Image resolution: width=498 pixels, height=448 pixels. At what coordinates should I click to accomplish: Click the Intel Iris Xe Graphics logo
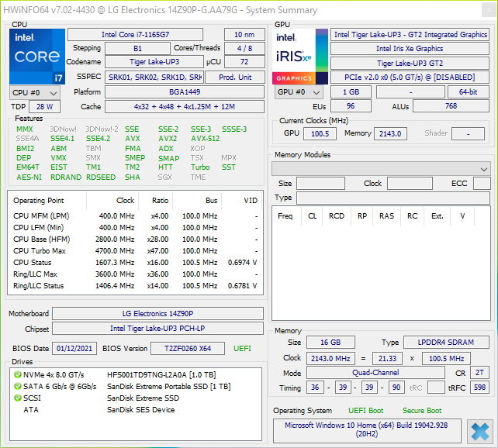click(300, 57)
